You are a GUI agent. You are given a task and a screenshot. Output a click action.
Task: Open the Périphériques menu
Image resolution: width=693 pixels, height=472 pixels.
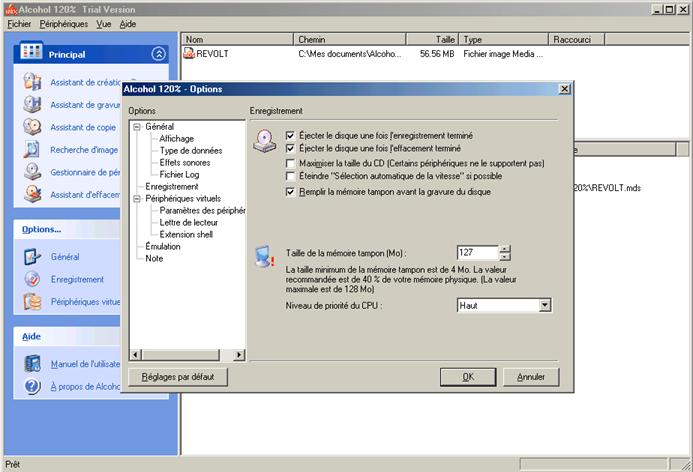pyautogui.click(x=64, y=24)
